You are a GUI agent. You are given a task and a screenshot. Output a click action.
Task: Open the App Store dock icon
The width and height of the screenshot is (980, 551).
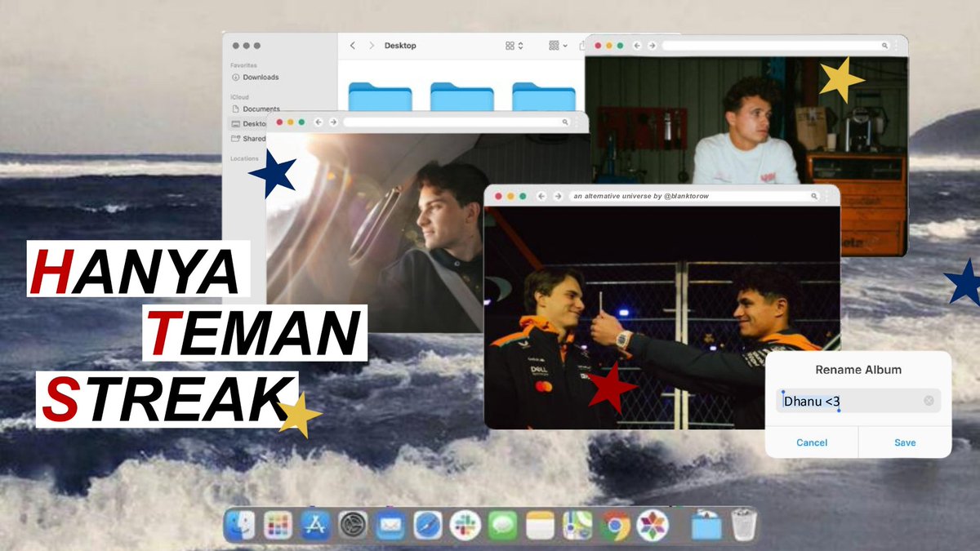coord(314,526)
